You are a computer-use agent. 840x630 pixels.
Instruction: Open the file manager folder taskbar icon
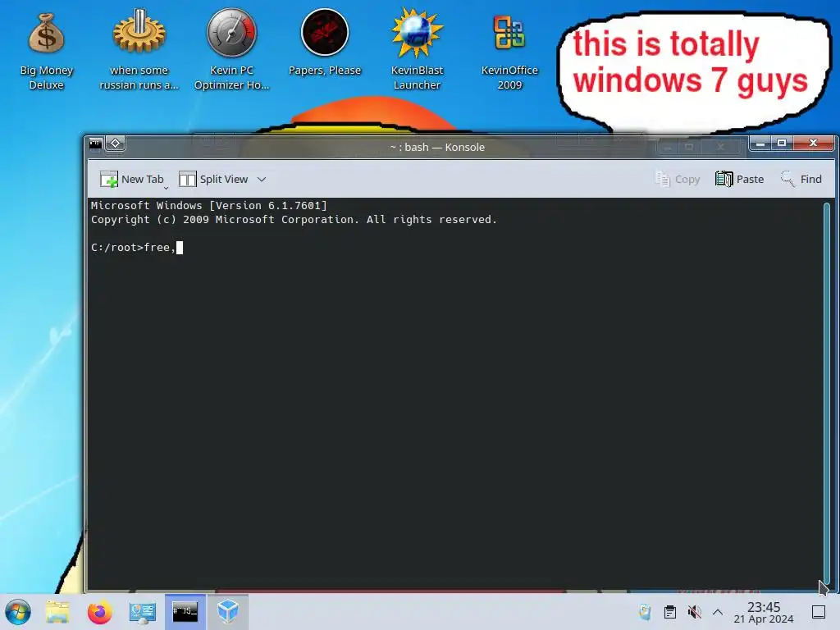click(57, 612)
